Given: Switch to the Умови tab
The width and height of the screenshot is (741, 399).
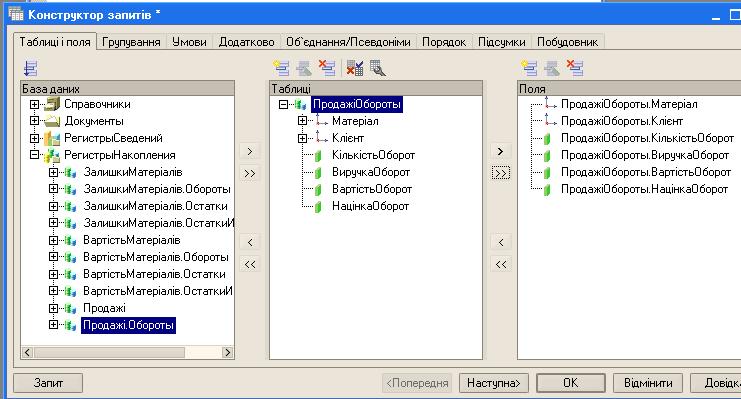Looking at the screenshot, I should (189, 42).
